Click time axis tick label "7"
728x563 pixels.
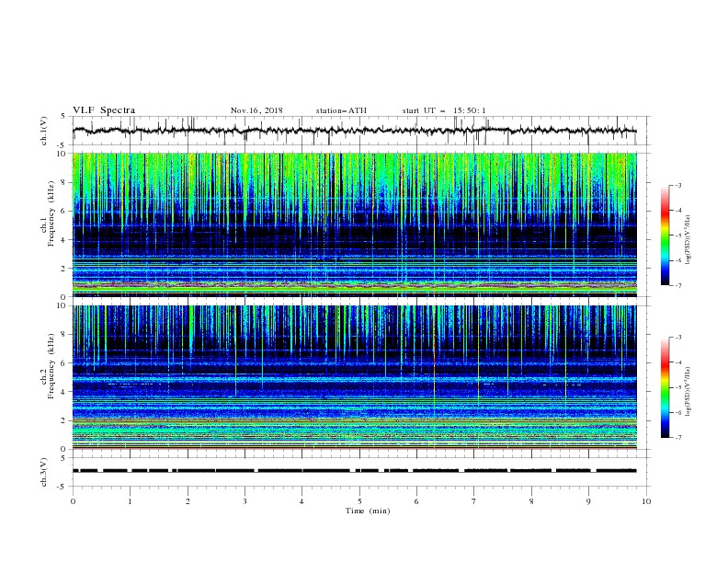pyautogui.click(x=474, y=501)
